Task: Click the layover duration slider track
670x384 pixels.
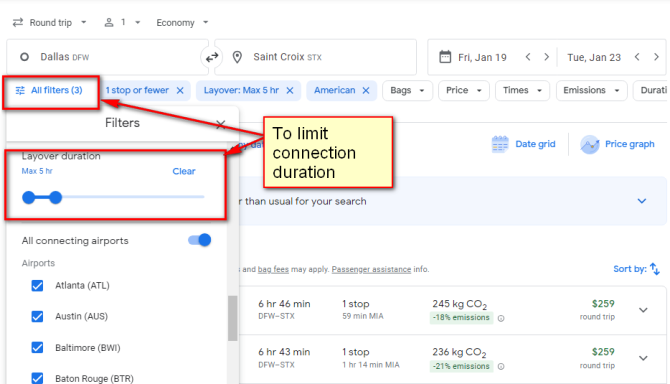Action: click(113, 197)
